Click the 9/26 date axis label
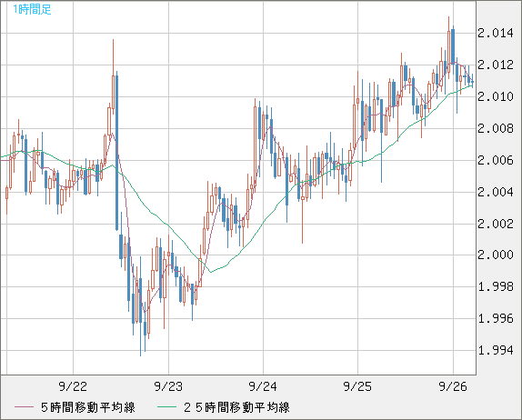The width and height of the screenshot is (522, 420). pyautogui.click(x=453, y=386)
